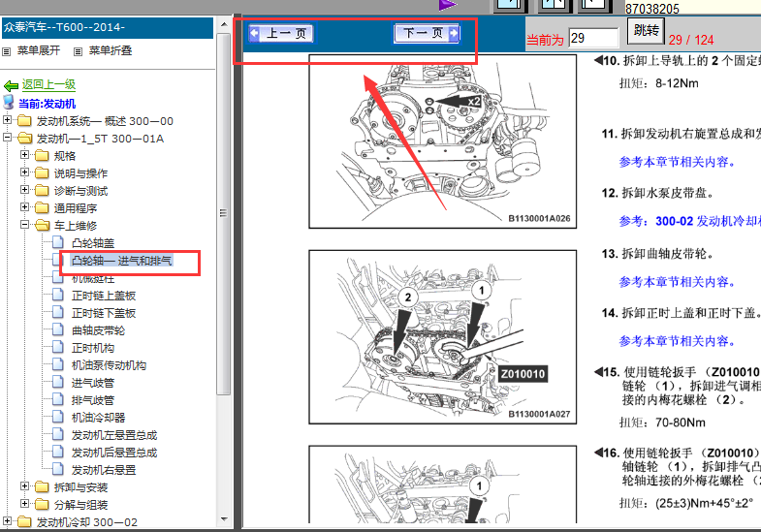Click the 分解与组装 folder icon

[42, 504]
